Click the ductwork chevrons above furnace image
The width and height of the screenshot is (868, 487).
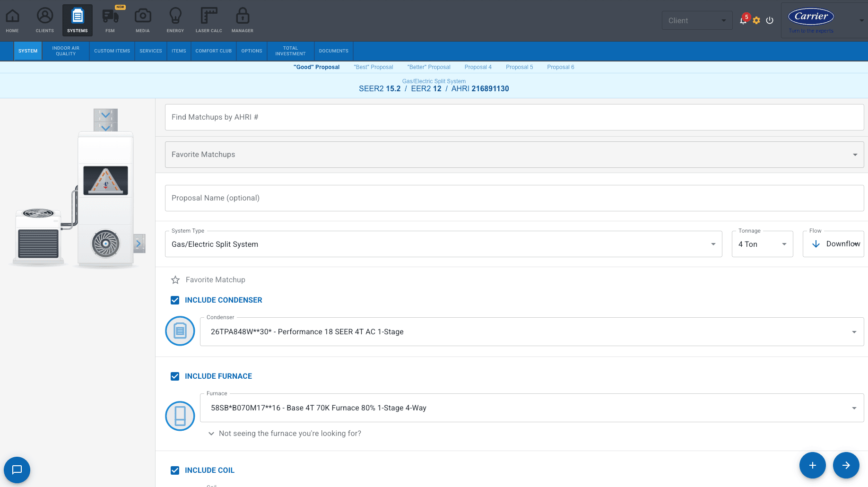tap(105, 120)
